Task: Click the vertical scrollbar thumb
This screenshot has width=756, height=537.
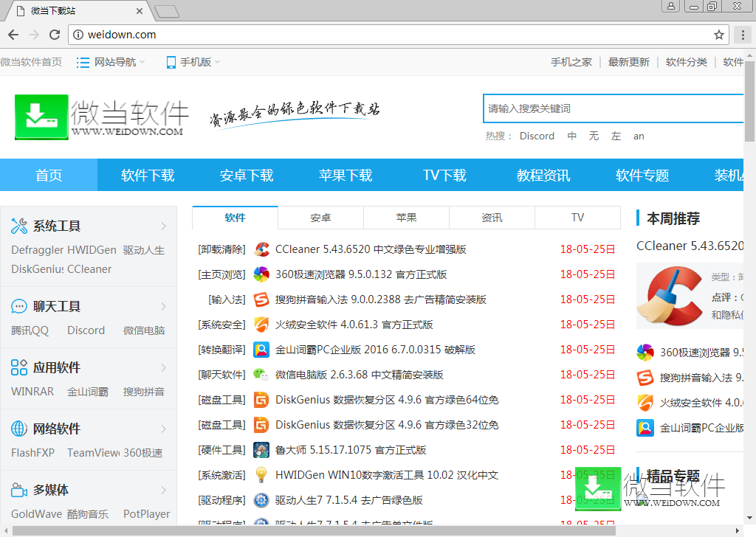Action: point(749,100)
